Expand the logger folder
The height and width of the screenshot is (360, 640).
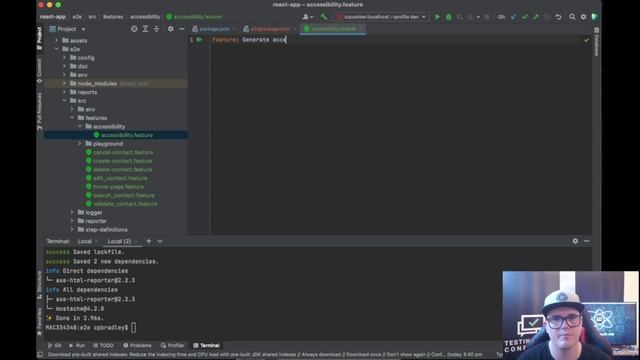[72, 212]
